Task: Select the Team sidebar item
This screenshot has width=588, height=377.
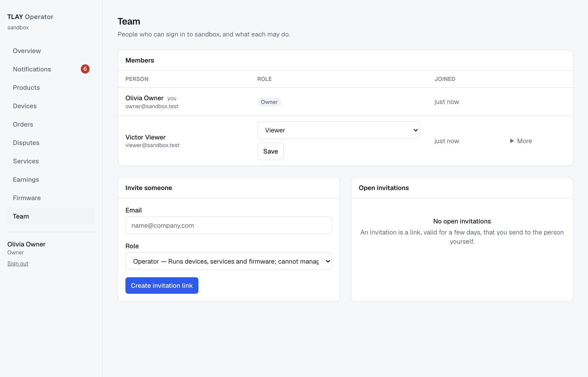Action: tap(51, 216)
